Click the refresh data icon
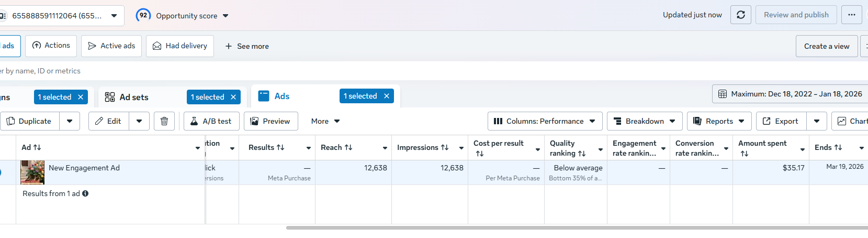The width and height of the screenshot is (868, 238). pyautogui.click(x=741, y=15)
